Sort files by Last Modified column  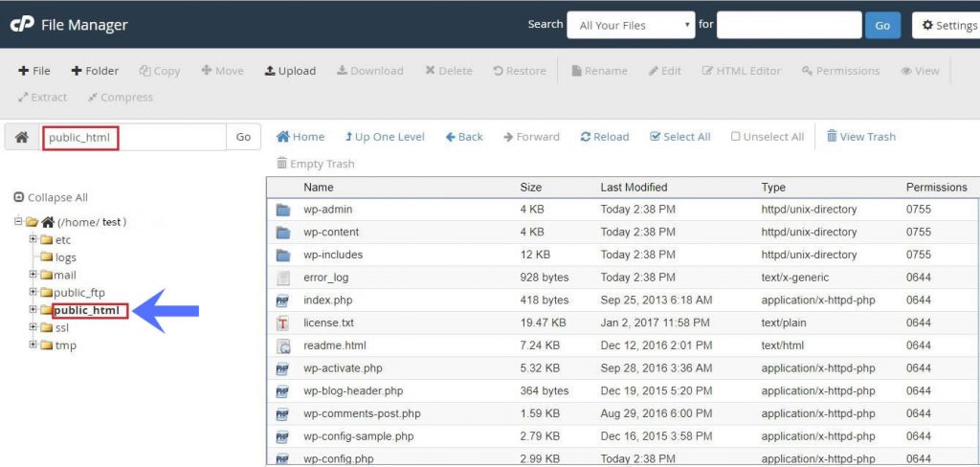click(x=634, y=188)
